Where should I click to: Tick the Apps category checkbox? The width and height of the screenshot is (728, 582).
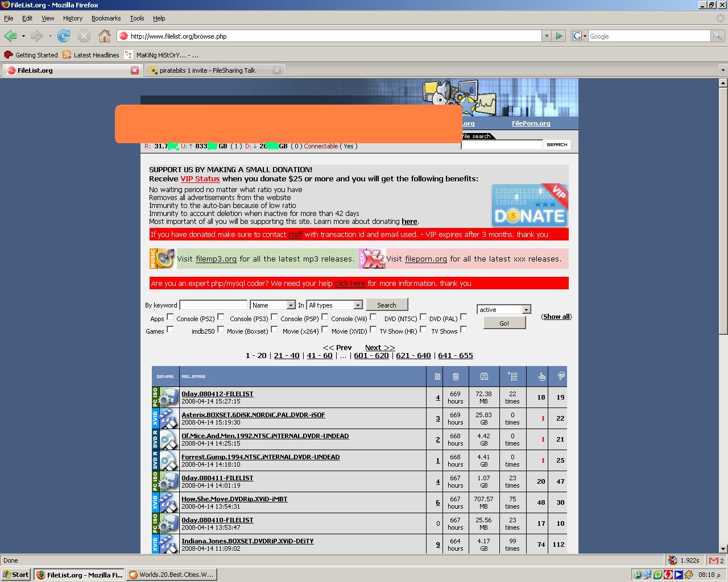[x=170, y=317]
